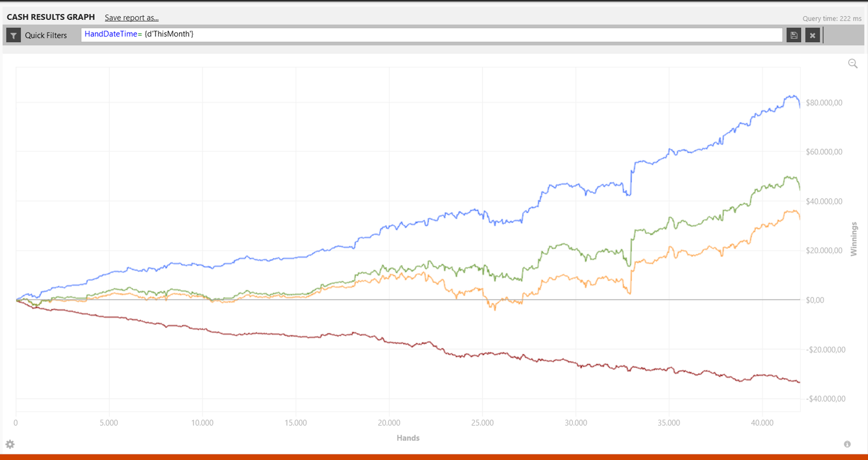Click the CASH RESULTS GRAPH title
This screenshot has width=868, height=460.
click(x=51, y=17)
